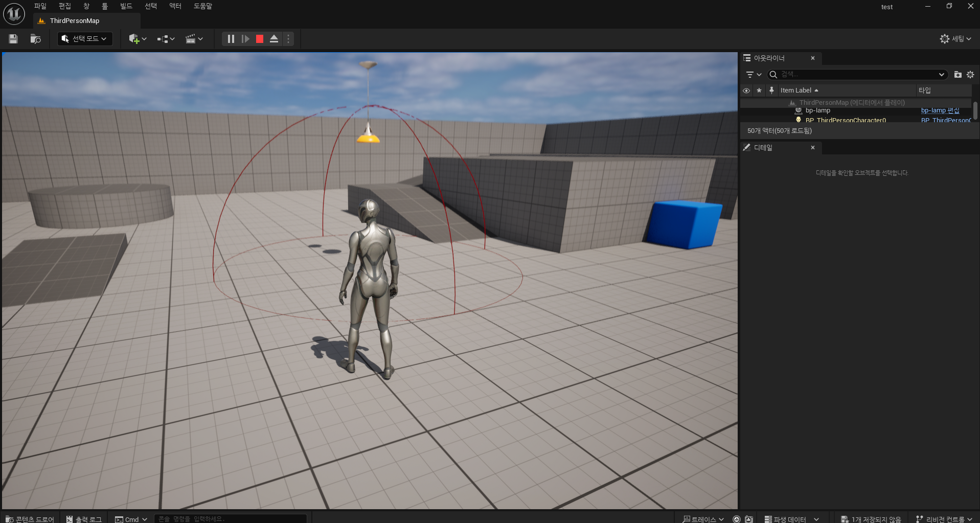Eject from the player controller

(x=274, y=39)
